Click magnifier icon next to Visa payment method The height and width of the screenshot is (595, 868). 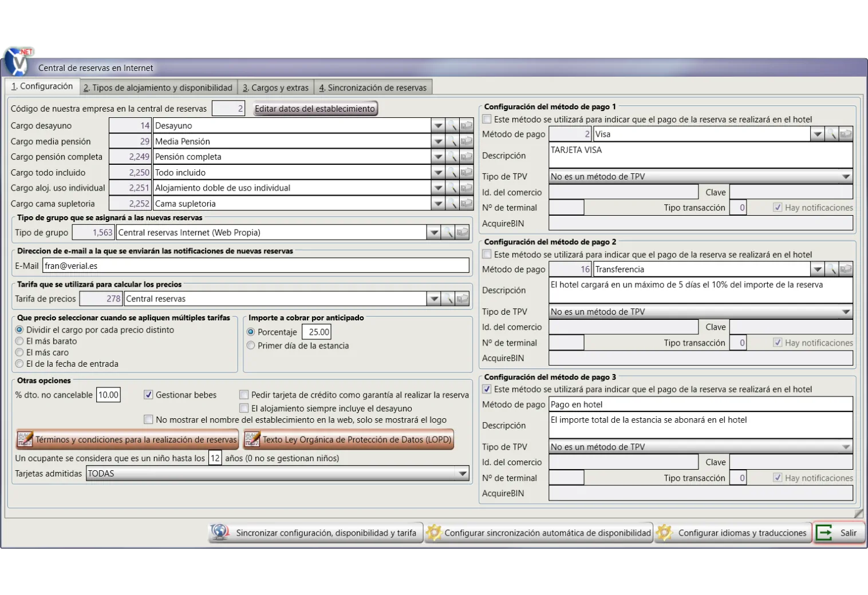(x=831, y=134)
